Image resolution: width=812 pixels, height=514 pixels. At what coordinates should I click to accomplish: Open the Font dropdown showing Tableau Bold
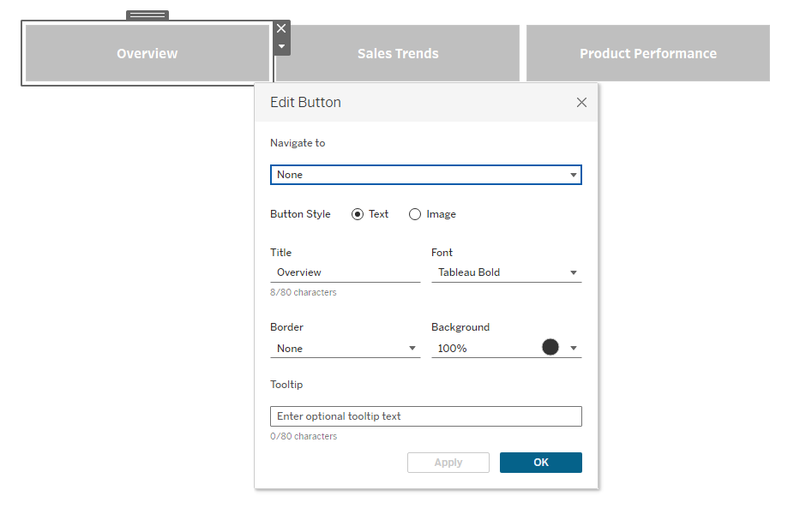pos(507,272)
